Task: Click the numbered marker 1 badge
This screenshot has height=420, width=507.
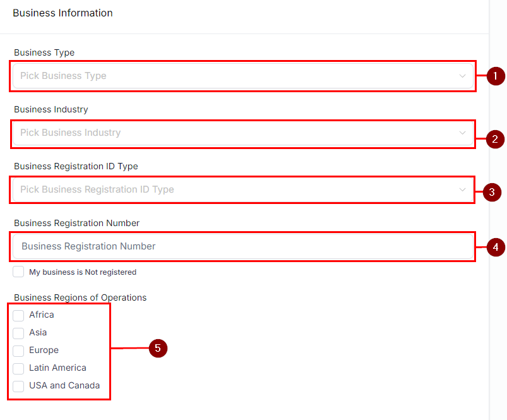Action: coord(496,76)
